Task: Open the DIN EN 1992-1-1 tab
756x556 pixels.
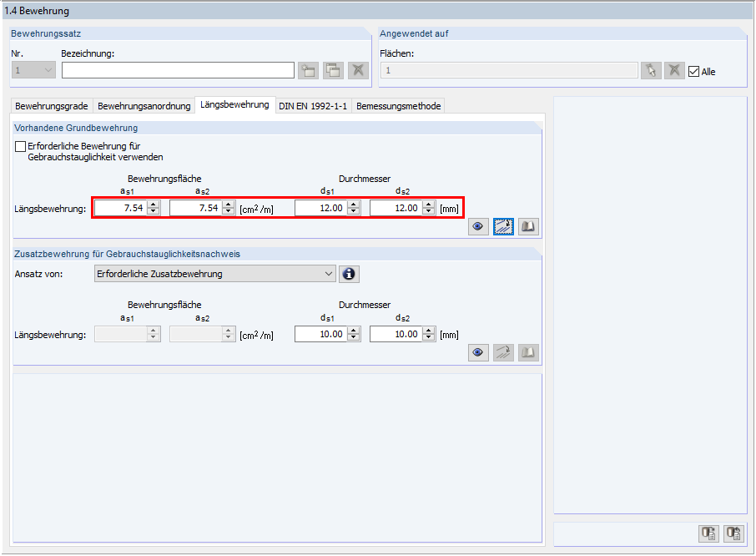Action: pyautogui.click(x=313, y=106)
